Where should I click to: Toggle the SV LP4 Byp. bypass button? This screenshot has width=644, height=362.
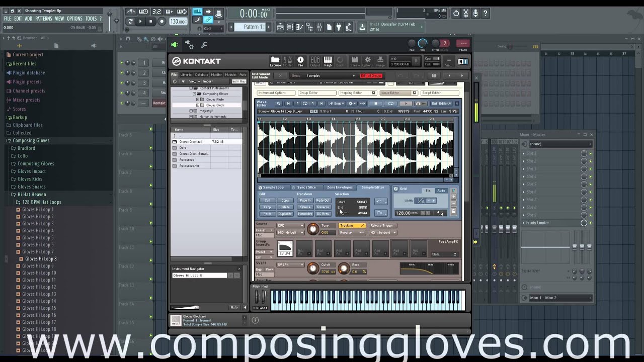[x=260, y=269]
